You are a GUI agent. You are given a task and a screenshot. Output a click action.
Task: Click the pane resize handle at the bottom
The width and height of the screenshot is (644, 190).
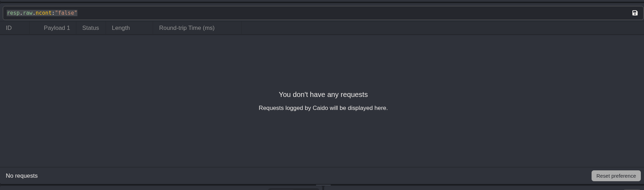(323, 185)
